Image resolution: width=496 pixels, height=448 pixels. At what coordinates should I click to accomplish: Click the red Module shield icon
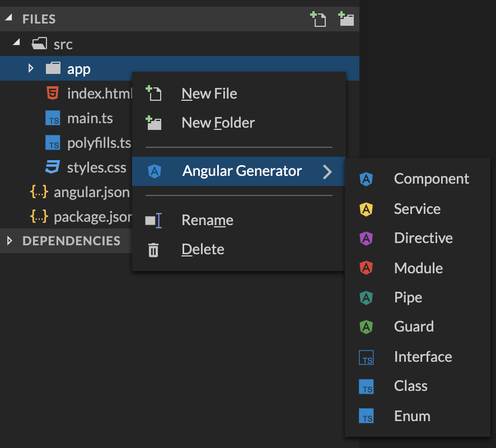click(x=366, y=268)
